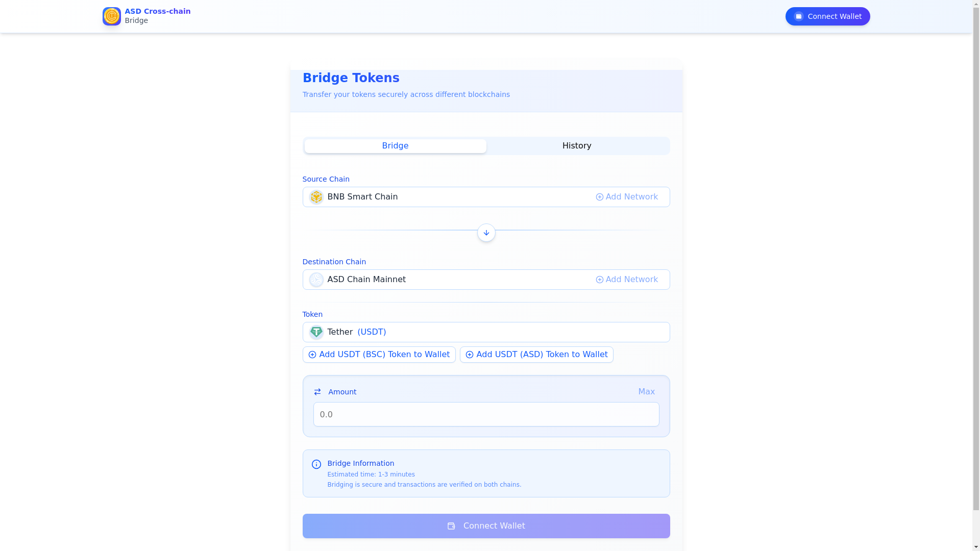Screen dimensions: 980x551
Task: Click the "Source Chain" label
Action: tap(326, 179)
